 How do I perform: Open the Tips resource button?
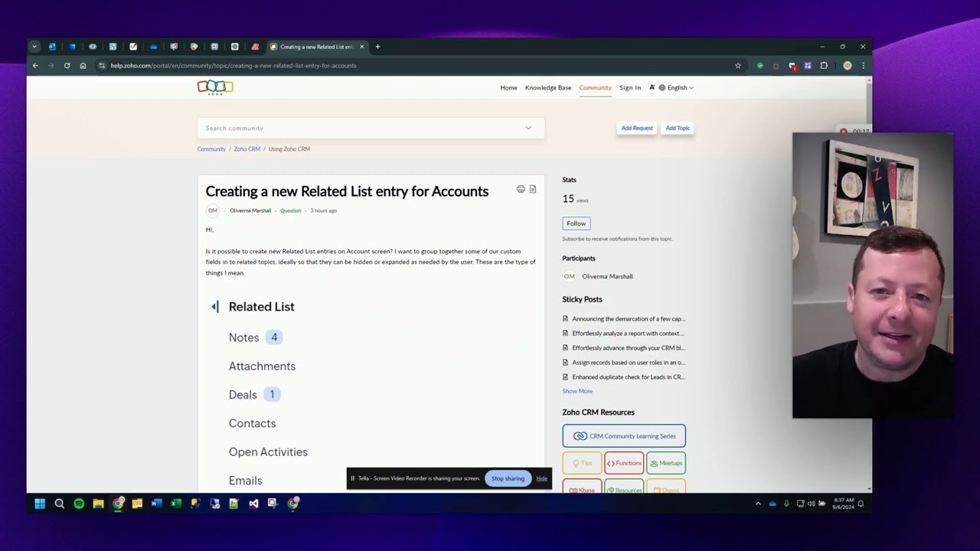(x=582, y=463)
